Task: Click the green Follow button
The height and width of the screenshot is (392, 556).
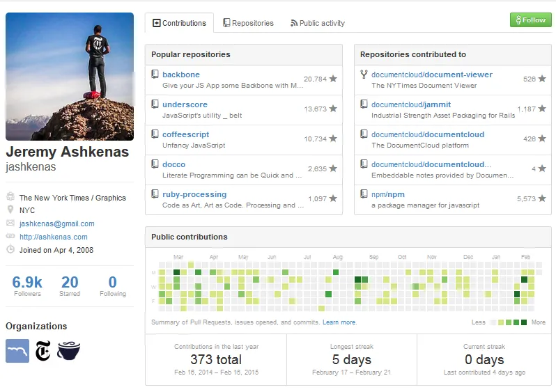Action: [530, 20]
